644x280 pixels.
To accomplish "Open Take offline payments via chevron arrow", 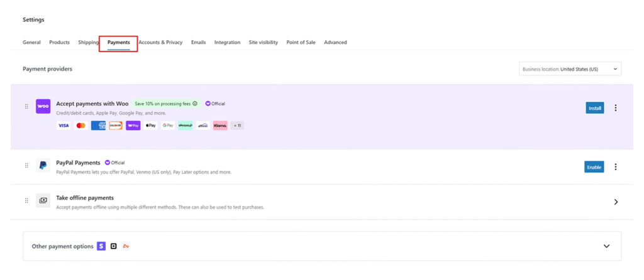I will [x=615, y=202].
